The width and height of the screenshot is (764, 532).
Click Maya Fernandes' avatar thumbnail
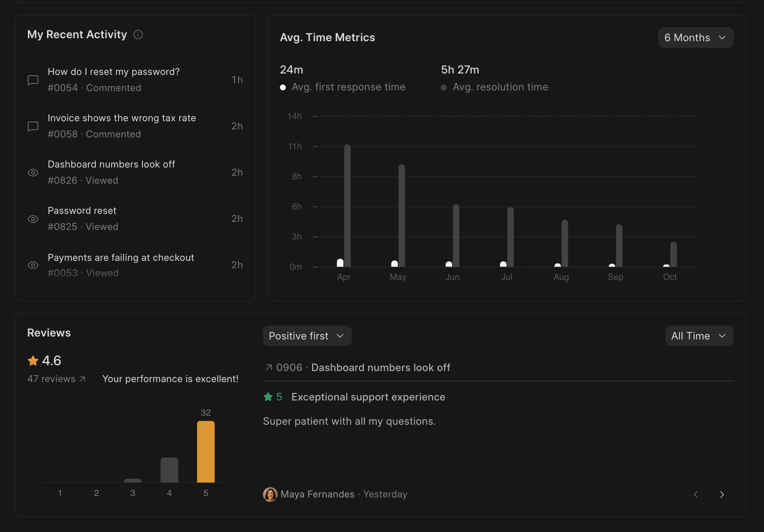pos(270,494)
